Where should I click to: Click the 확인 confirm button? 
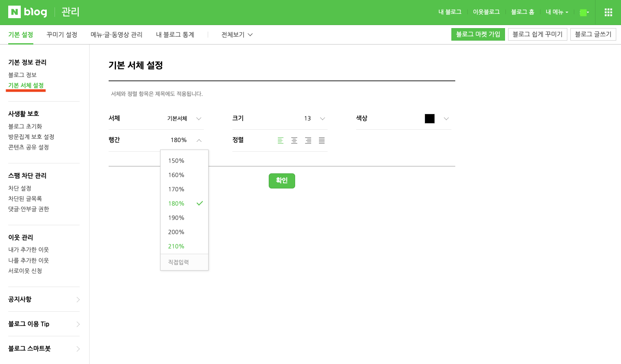click(282, 181)
